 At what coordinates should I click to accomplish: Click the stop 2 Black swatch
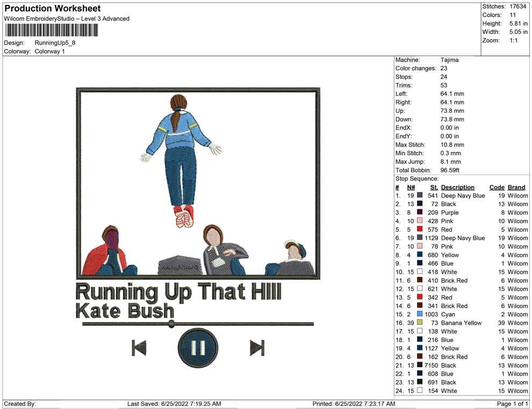pos(420,203)
